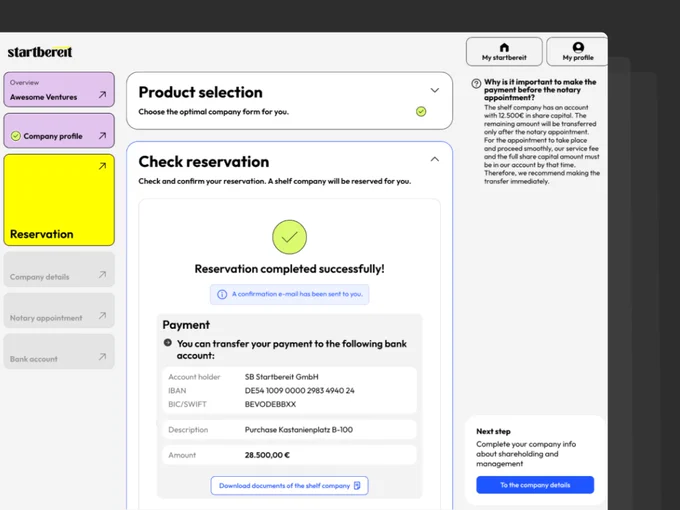Click arrow icon on Bank account card
Image resolution: width=680 pixels, height=510 pixels.
102,357
